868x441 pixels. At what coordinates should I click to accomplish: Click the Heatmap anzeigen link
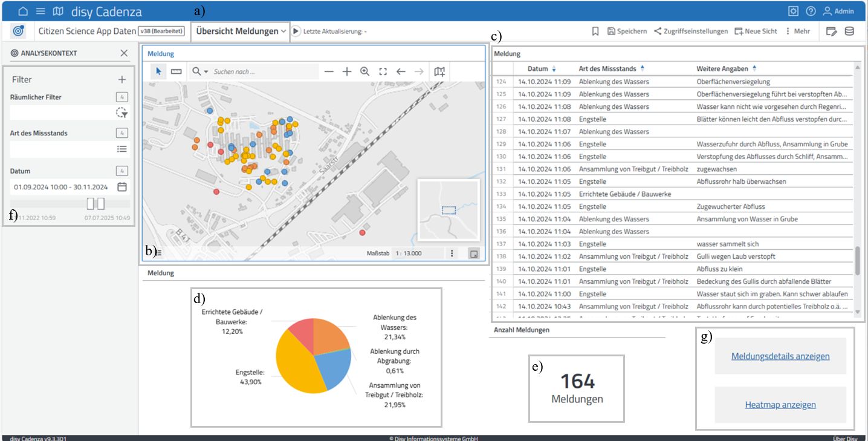pyautogui.click(x=780, y=405)
